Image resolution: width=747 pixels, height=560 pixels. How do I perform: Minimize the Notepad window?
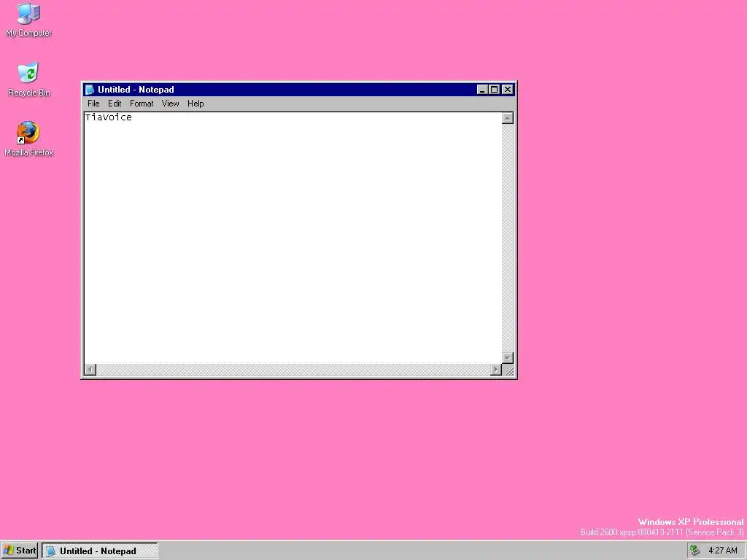pyautogui.click(x=482, y=90)
